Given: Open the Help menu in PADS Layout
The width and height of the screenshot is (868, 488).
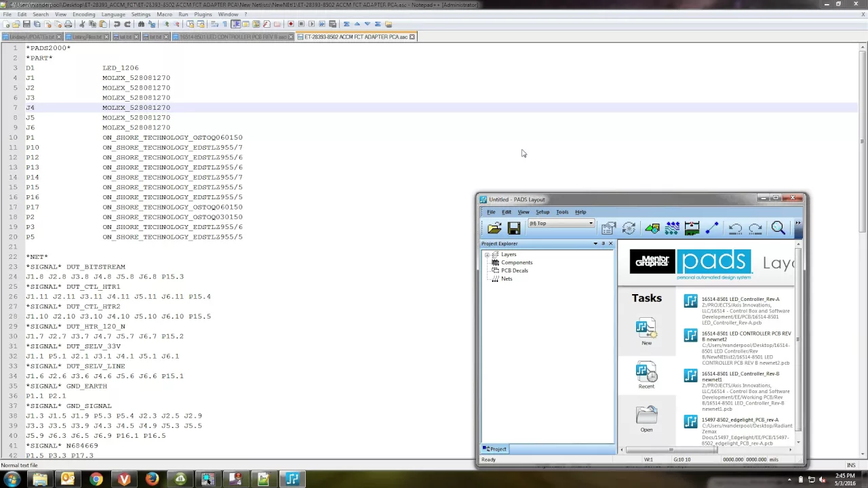Looking at the screenshot, I should pyautogui.click(x=580, y=212).
